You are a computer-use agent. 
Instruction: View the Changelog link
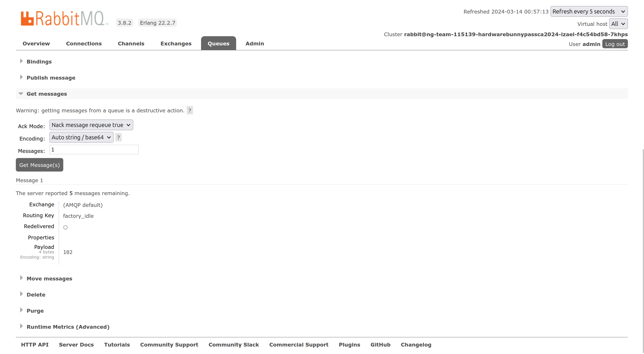point(416,345)
